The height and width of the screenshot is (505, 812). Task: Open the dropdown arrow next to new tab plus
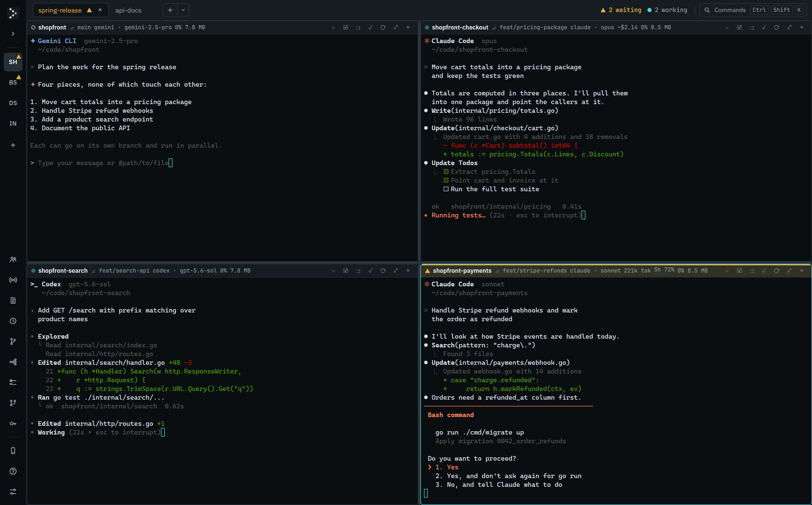coord(183,10)
